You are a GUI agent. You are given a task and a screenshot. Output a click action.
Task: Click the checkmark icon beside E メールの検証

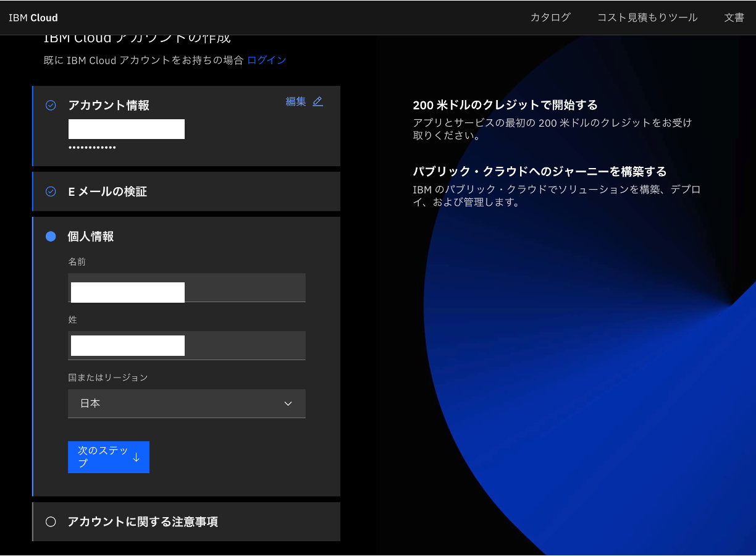[x=51, y=192]
